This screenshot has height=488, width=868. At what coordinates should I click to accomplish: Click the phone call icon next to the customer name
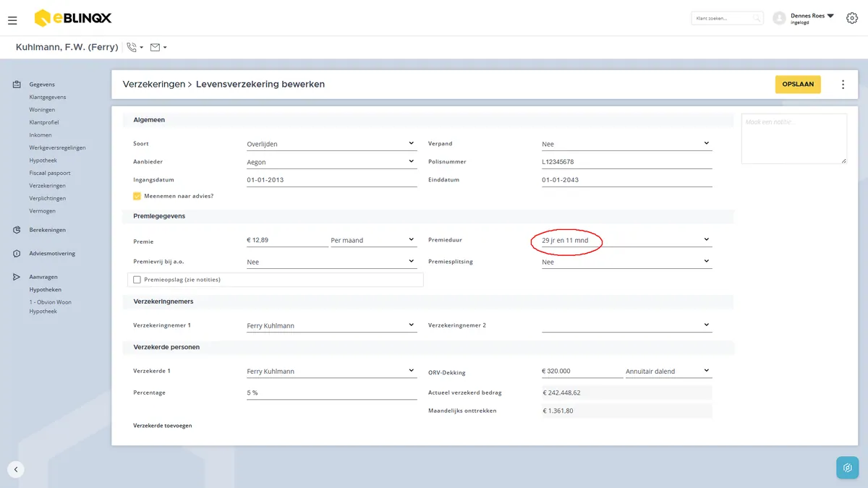pyautogui.click(x=132, y=47)
